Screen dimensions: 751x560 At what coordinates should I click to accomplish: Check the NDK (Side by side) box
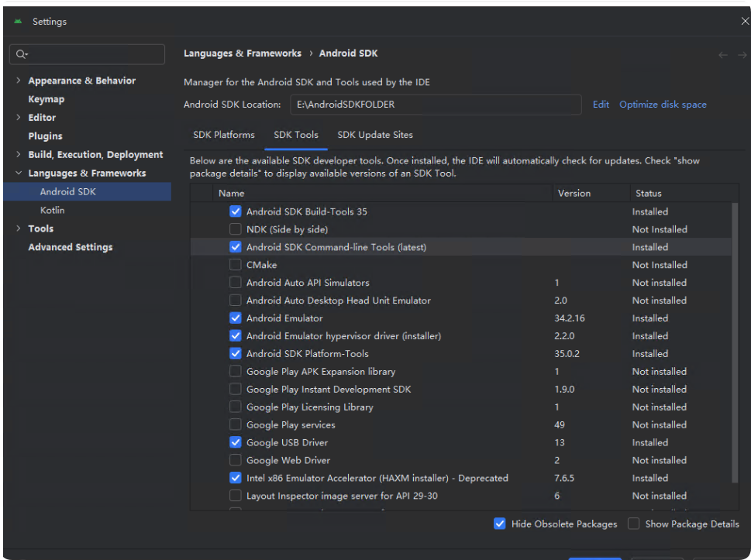(235, 229)
